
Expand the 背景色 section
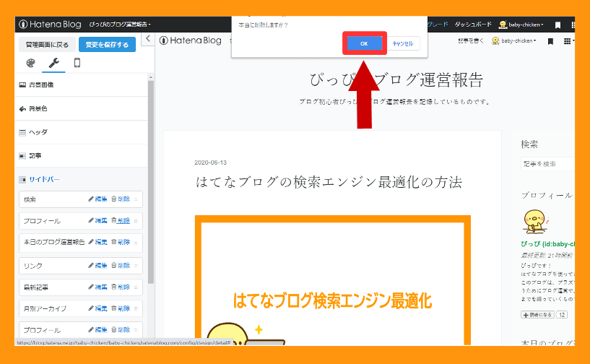81,108
